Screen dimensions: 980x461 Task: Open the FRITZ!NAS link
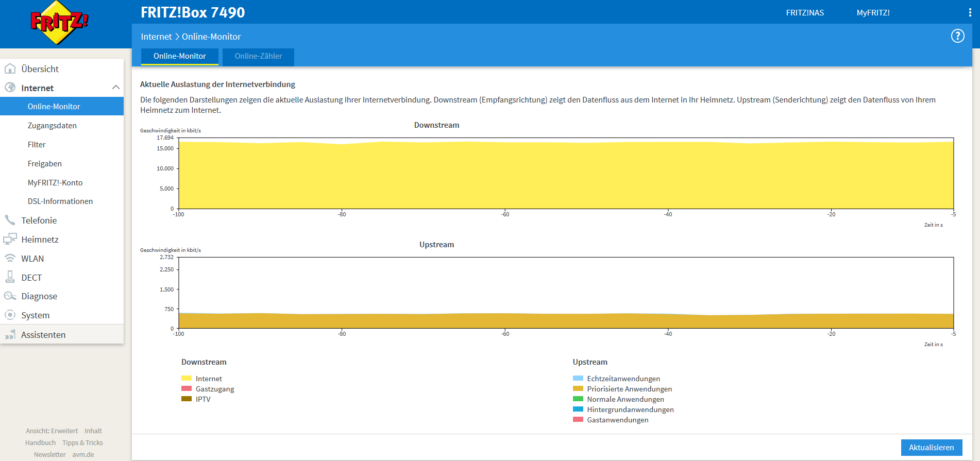tap(805, 13)
